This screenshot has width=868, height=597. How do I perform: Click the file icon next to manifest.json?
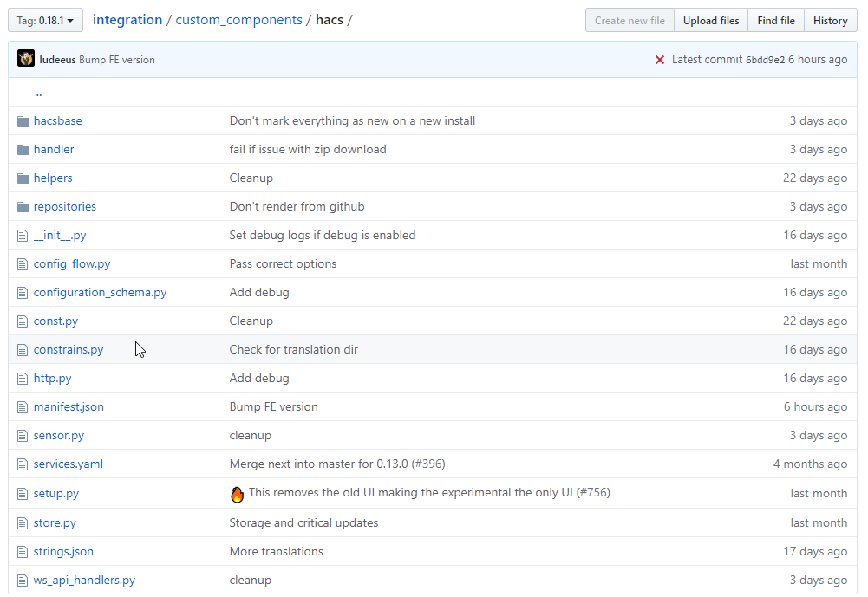click(x=22, y=406)
